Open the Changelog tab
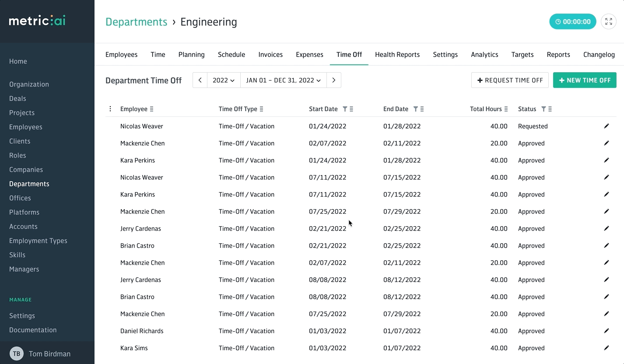 (x=599, y=55)
